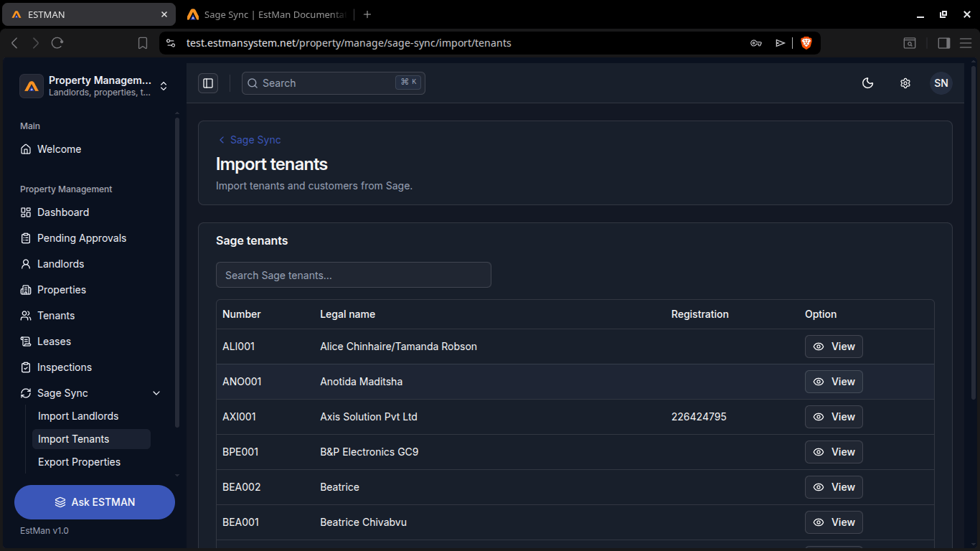Collapse the Sage Sync sidebar group

[156, 393]
